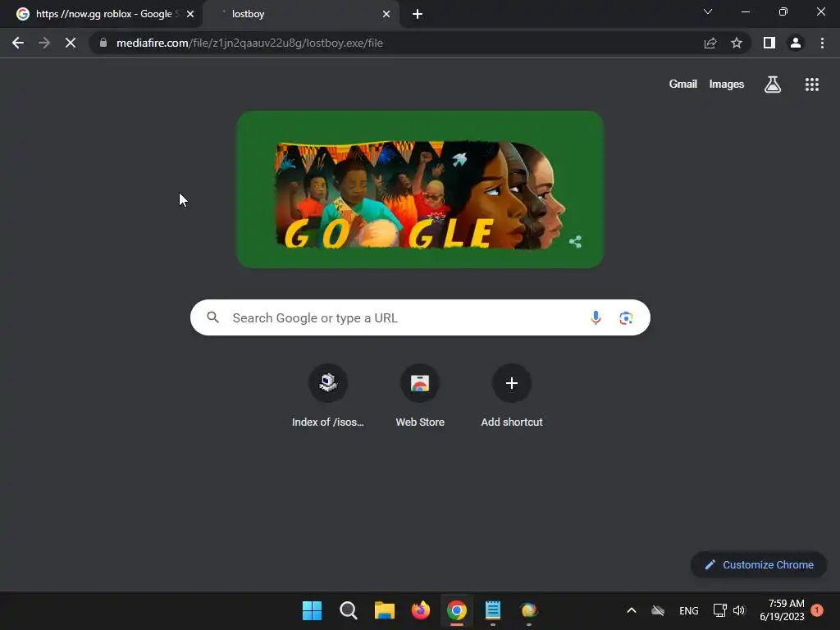
Task: Open the notification badge
Action: (x=817, y=610)
